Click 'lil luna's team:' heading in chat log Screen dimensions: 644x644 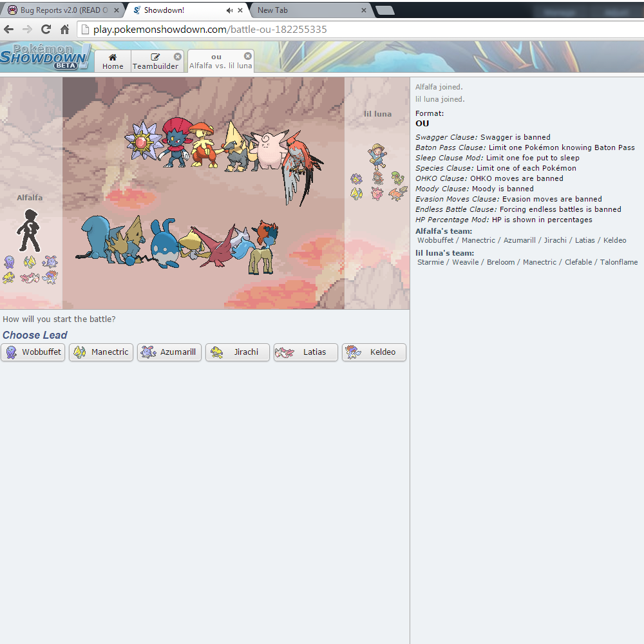tap(445, 253)
